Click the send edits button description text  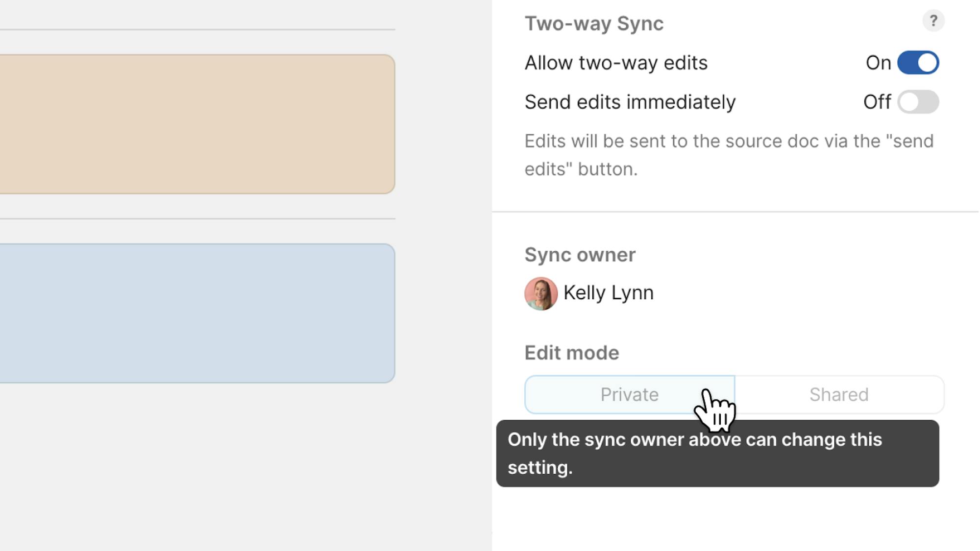[728, 155]
